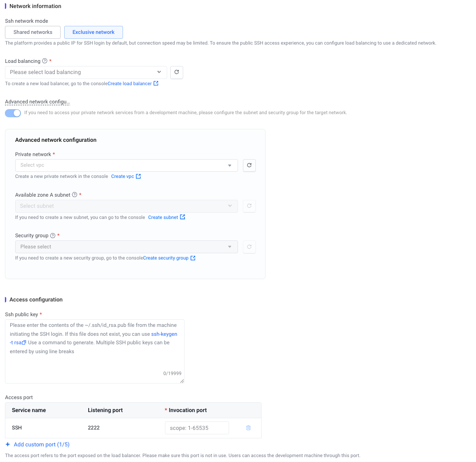Select Exclusive network SSH mode
The height and width of the screenshot is (462, 476).
click(x=94, y=32)
